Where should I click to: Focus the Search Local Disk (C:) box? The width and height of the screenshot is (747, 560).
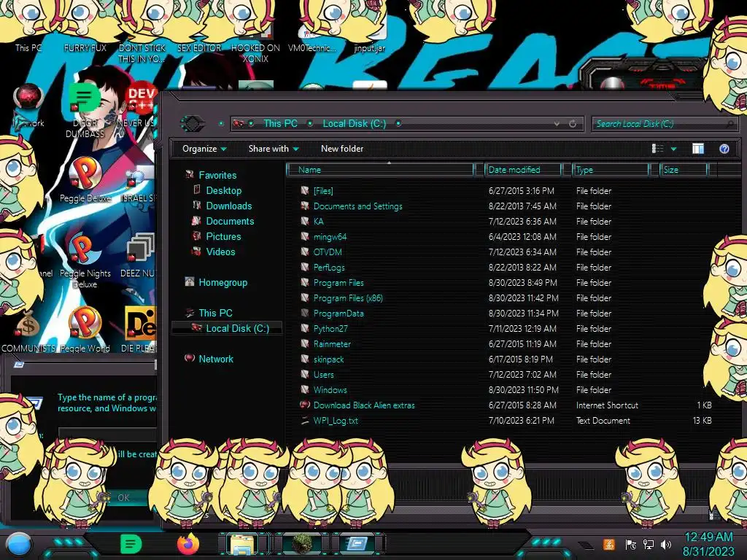664,124
